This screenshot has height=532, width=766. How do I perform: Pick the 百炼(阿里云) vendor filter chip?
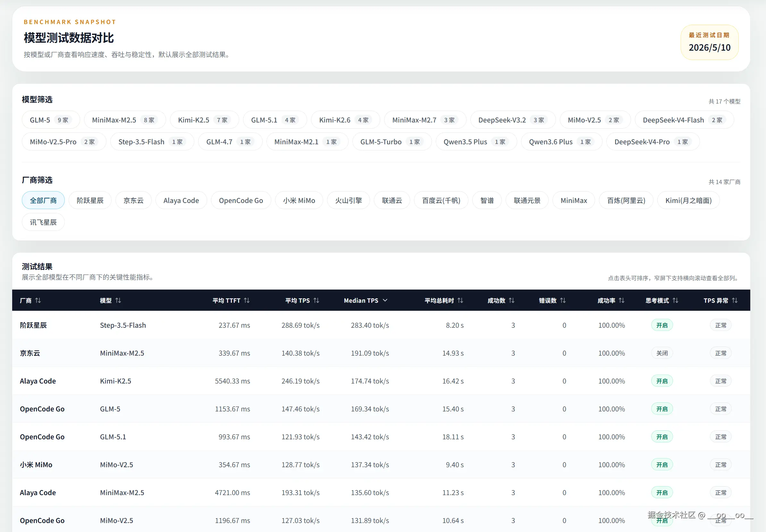click(x=626, y=200)
